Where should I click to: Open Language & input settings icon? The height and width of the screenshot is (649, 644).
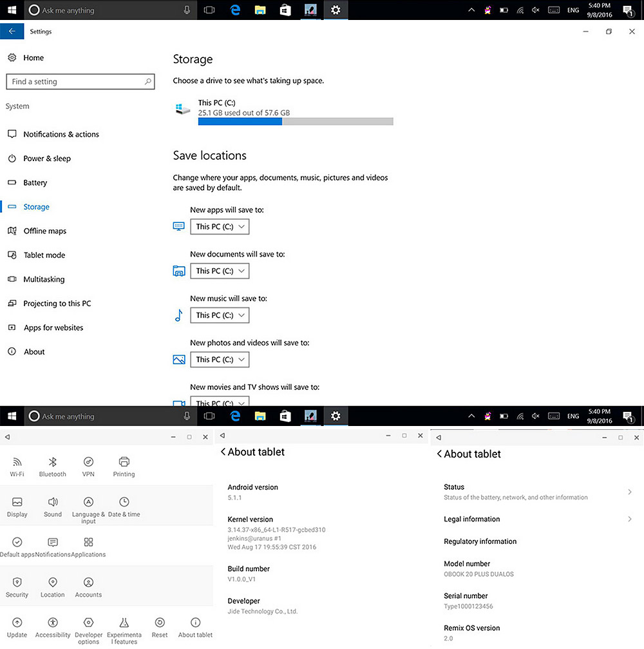[x=88, y=510]
